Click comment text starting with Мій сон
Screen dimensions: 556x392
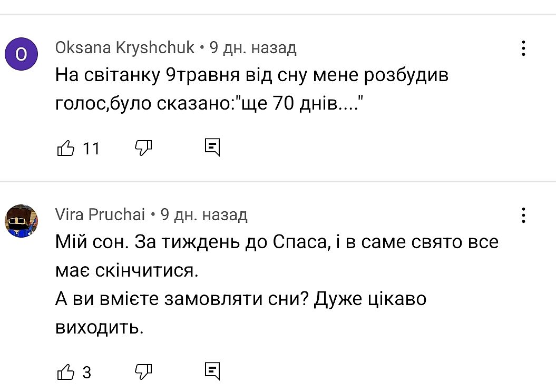(277, 242)
